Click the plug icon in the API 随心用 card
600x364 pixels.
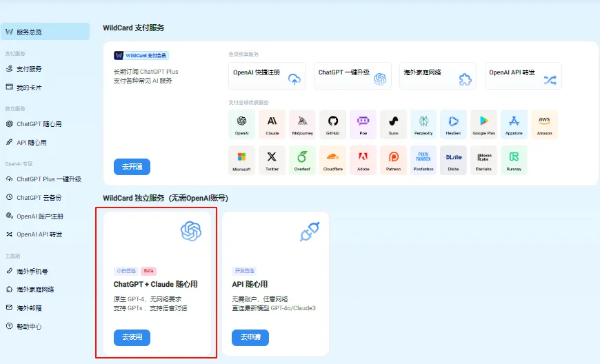pyautogui.click(x=310, y=232)
